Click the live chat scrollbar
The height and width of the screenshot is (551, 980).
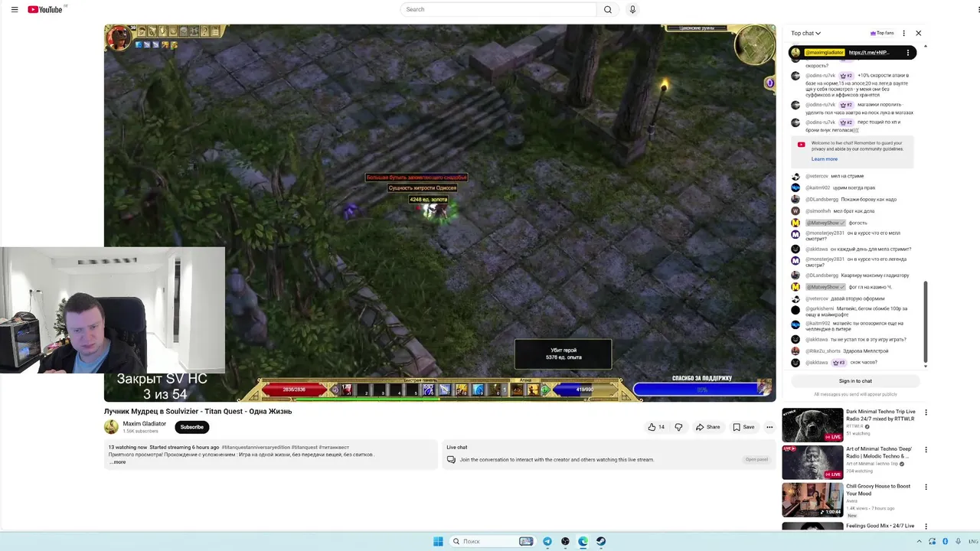(926, 321)
